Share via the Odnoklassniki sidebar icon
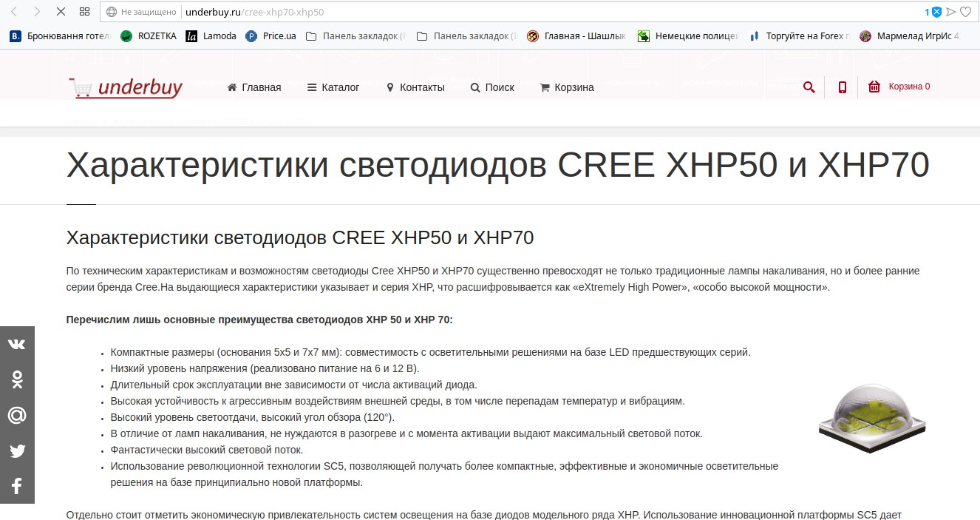980x520 pixels. pyautogui.click(x=17, y=379)
